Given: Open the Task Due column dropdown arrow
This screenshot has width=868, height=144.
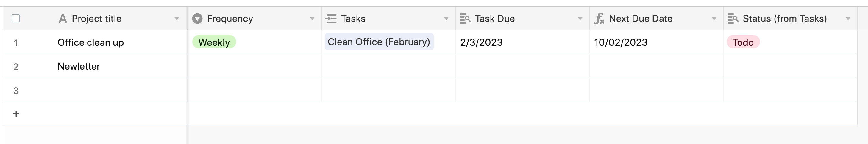Looking at the screenshot, I should tap(580, 18).
